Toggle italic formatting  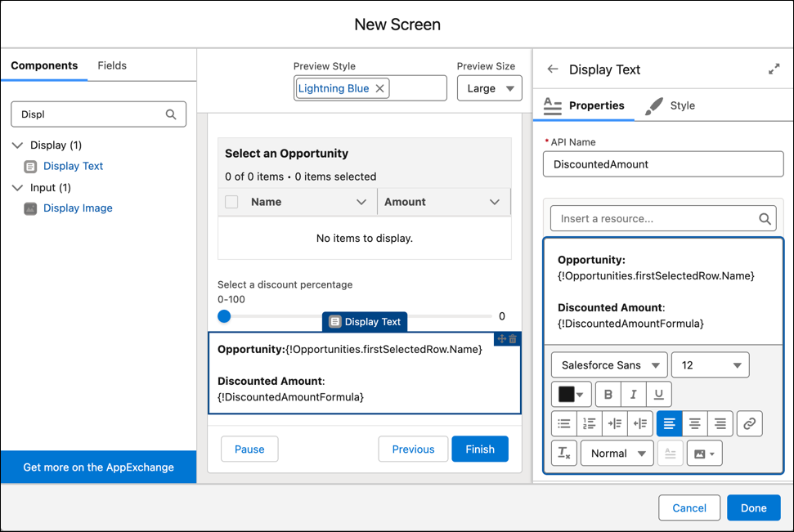(633, 395)
